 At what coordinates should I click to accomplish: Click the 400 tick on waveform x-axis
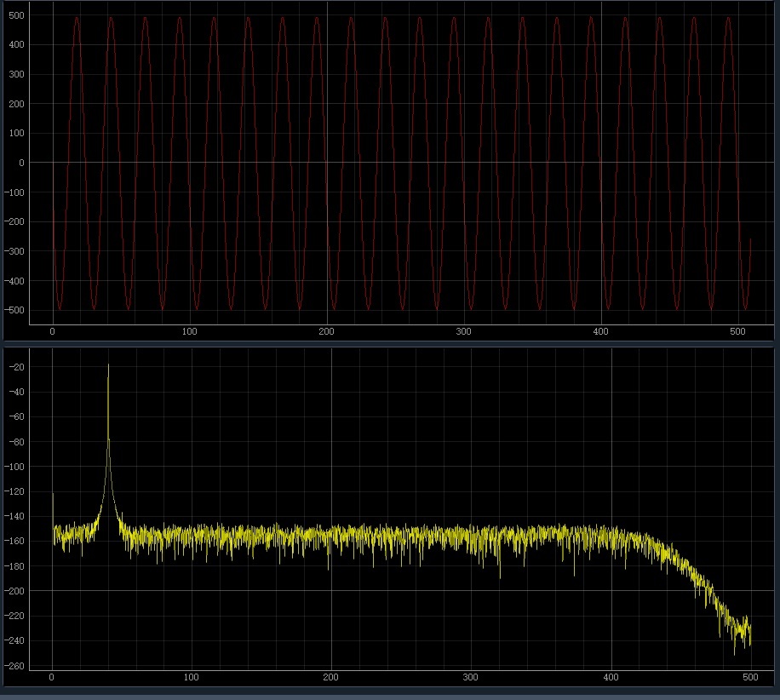tap(600, 331)
